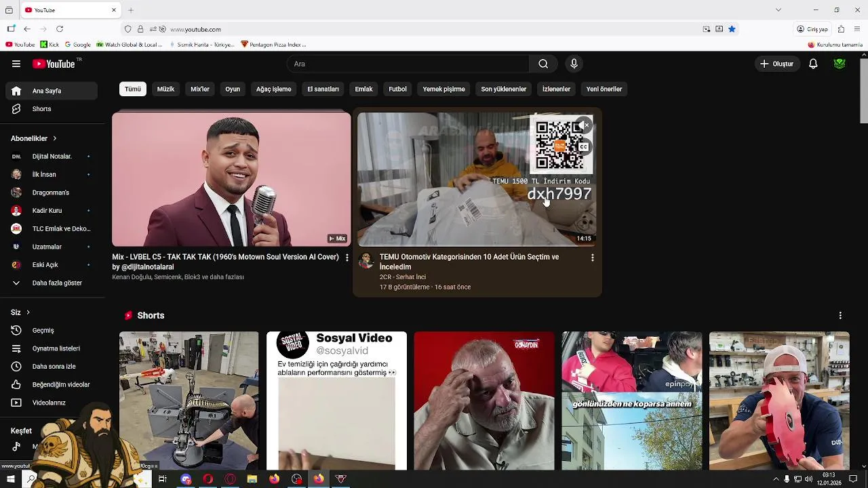Screen dimensions: 868x488
Task: Open picture-in-picture icon in address bar
Action: (707, 29)
